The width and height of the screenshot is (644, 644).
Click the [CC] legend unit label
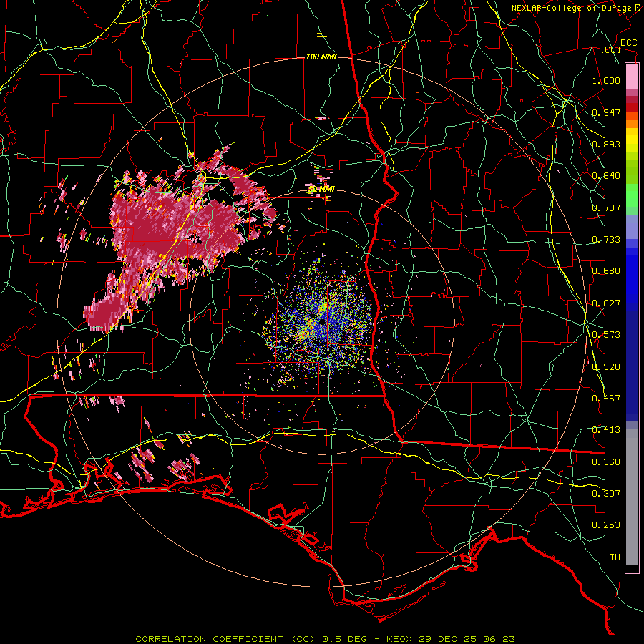[x=611, y=49]
